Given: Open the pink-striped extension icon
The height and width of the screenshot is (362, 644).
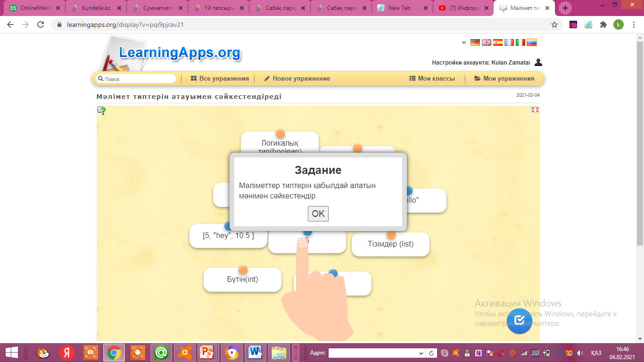Looking at the screenshot, I should click(x=573, y=25).
